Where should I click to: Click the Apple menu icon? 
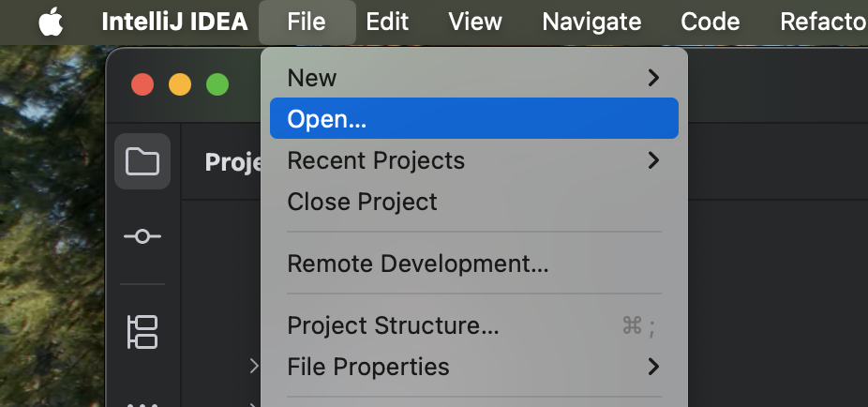pos(51,22)
